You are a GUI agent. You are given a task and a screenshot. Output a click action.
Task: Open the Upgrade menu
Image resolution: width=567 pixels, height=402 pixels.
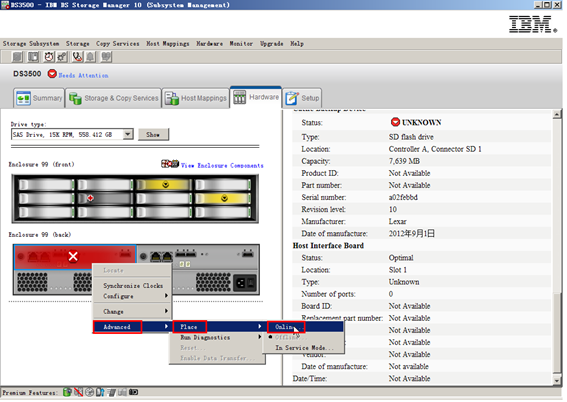[272, 44]
